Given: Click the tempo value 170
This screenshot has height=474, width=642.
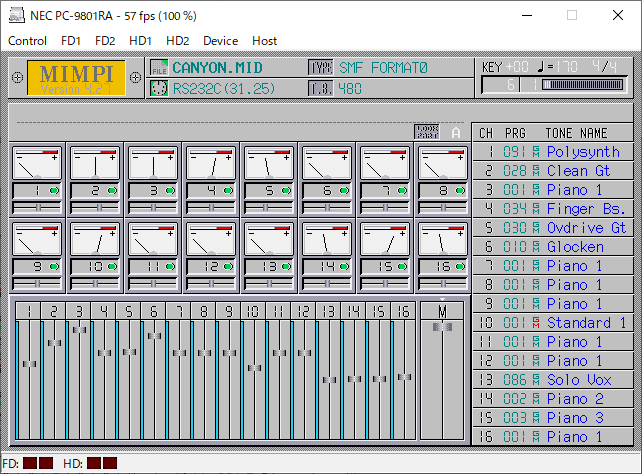Looking at the screenshot, I should coord(567,67).
